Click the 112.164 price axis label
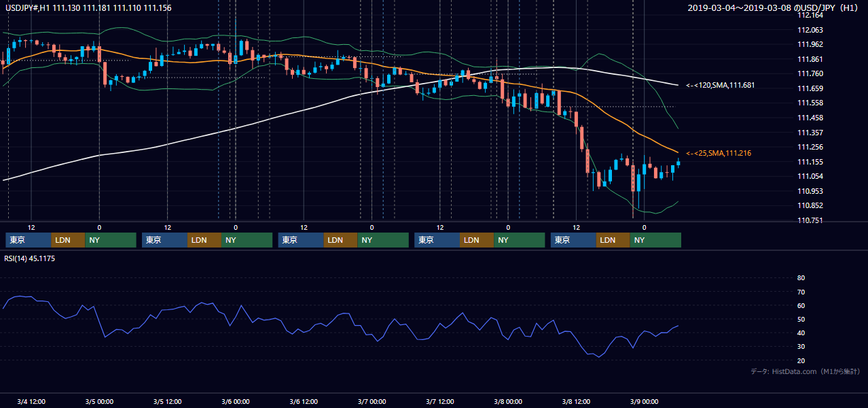The image size is (868, 408). coord(810,15)
